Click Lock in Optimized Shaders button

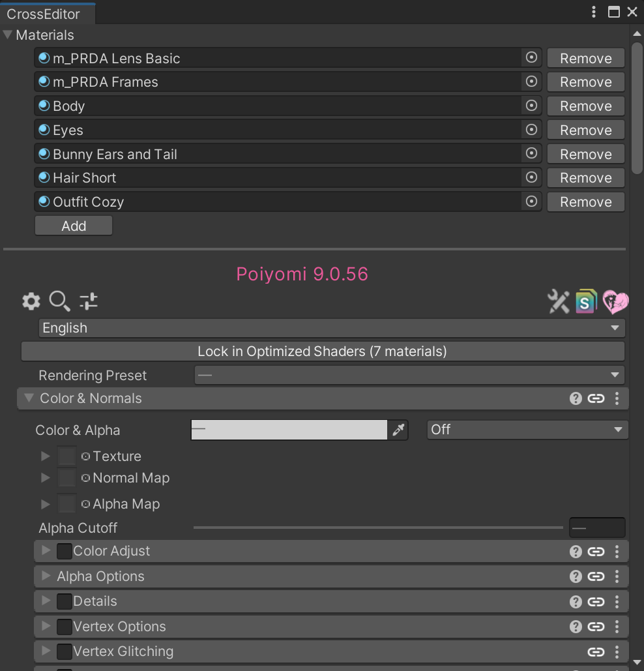[323, 351]
